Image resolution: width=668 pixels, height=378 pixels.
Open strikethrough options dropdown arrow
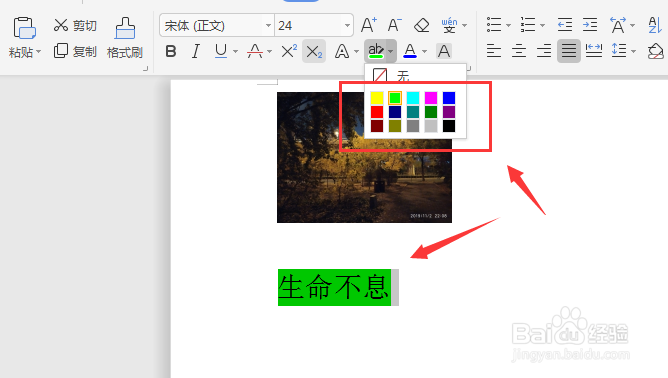coord(269,52)
